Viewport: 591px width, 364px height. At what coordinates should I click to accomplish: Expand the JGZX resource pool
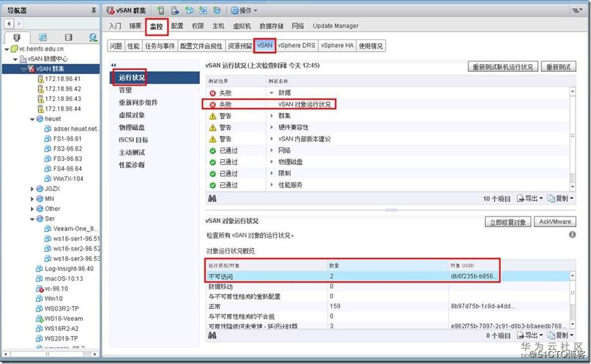[x=32, y=189]
